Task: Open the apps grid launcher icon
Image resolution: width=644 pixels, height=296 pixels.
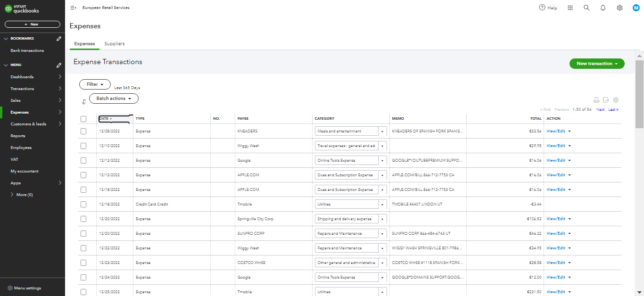Action: pyautogui.click(x=570, y=8)
